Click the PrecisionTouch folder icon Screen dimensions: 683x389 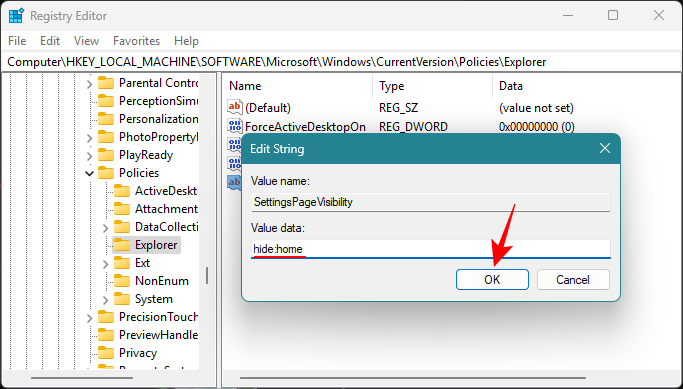106,317
